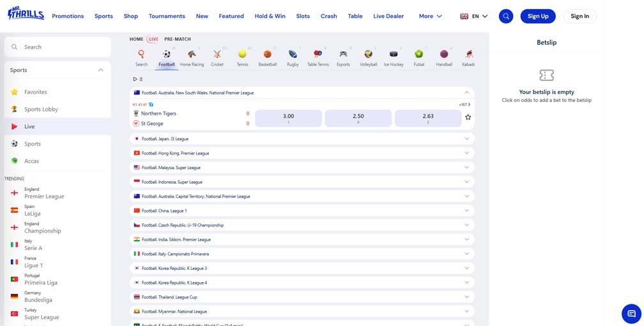This screenshot has height=326, width=644.
Task: Open Sports Lobby in the sidebar
Action: tap(57, 109)
